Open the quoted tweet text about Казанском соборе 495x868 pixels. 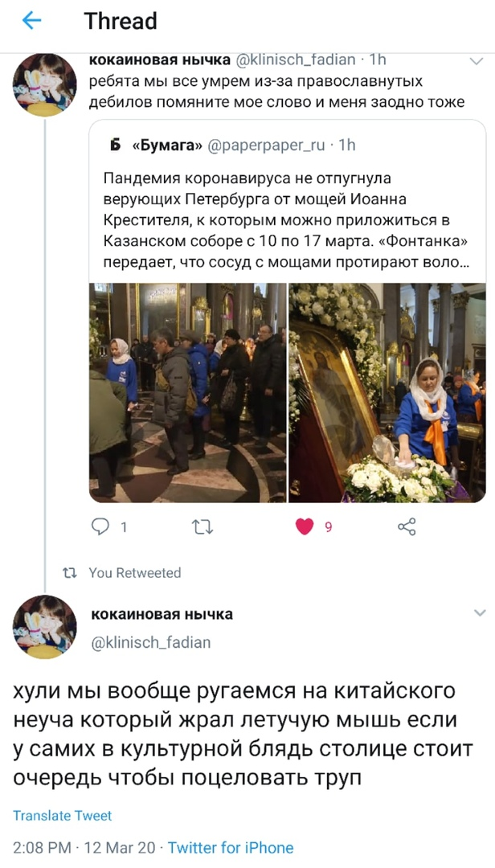click(287, 221)
